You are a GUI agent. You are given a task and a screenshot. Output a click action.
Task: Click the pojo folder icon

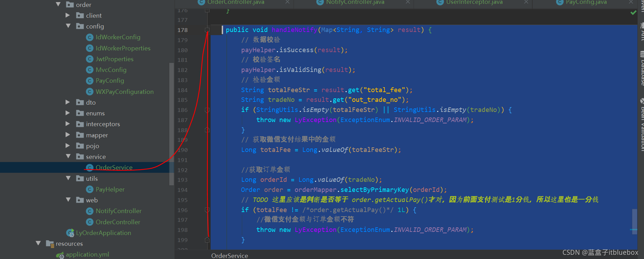[x=80, y=146]
